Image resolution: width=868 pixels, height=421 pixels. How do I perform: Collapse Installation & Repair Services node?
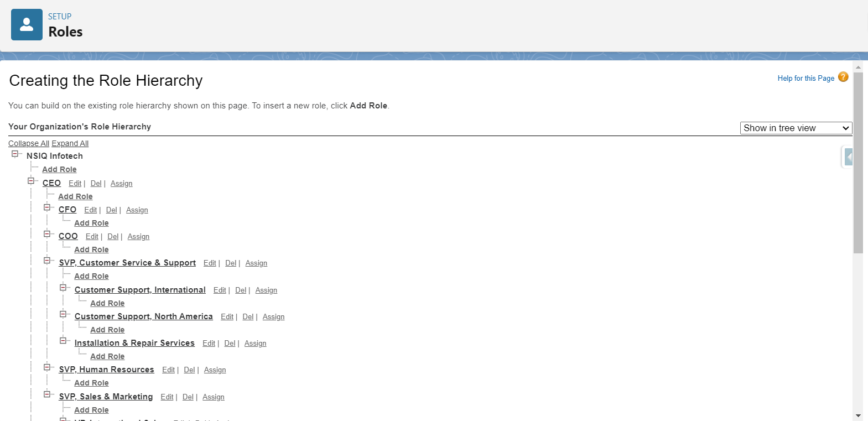[63, 341]
